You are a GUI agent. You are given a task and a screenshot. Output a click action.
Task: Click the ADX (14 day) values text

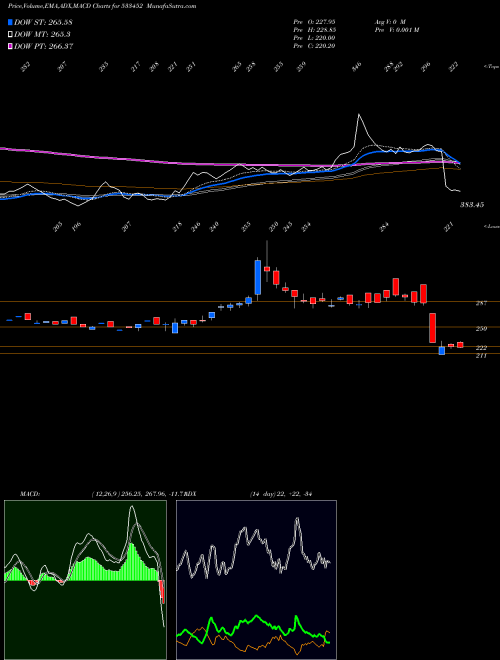(281, 494)
